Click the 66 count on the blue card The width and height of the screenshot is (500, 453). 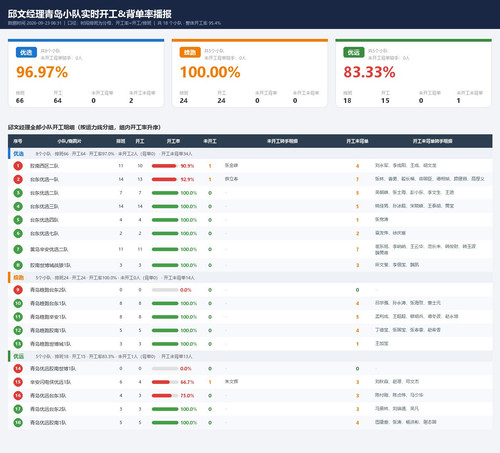coord(20,101)
